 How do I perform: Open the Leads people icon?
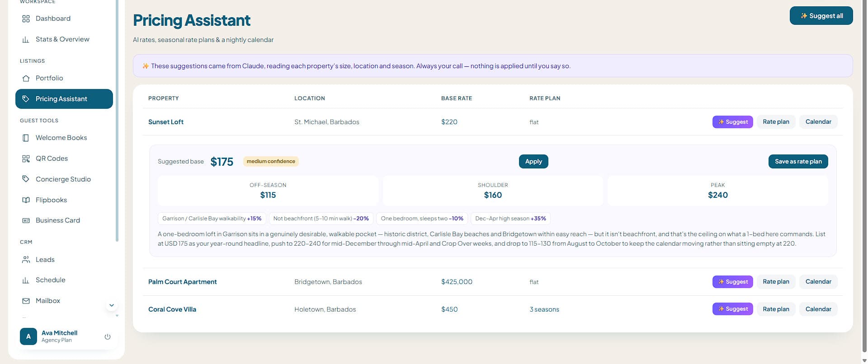[x=26, y=260]
